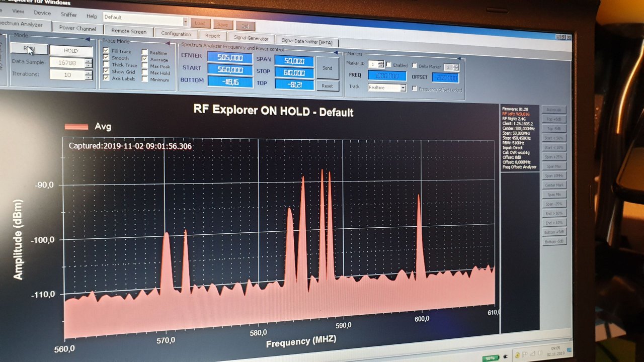Send the frequency and power settings
This screenshot has height=362, width=644.
328,68
